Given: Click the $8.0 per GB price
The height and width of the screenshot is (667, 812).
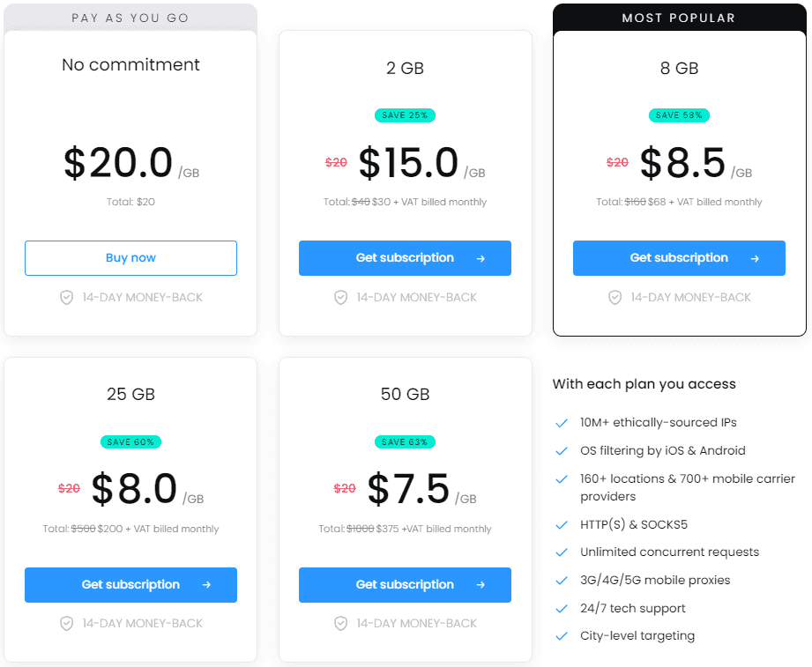Looking at the screenshot, I should pyautogui.click(x=134, y=489).
